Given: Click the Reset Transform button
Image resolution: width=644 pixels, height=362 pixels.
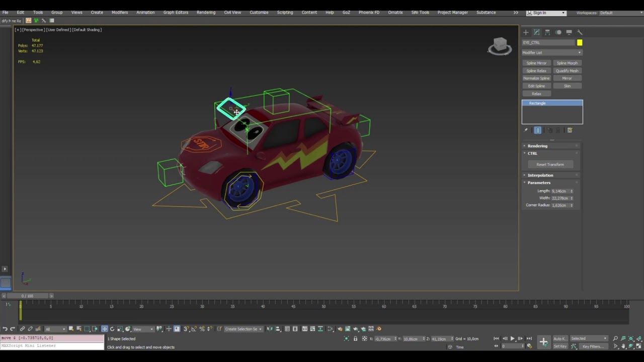Looking at the screenshot, I should point(550,164).
